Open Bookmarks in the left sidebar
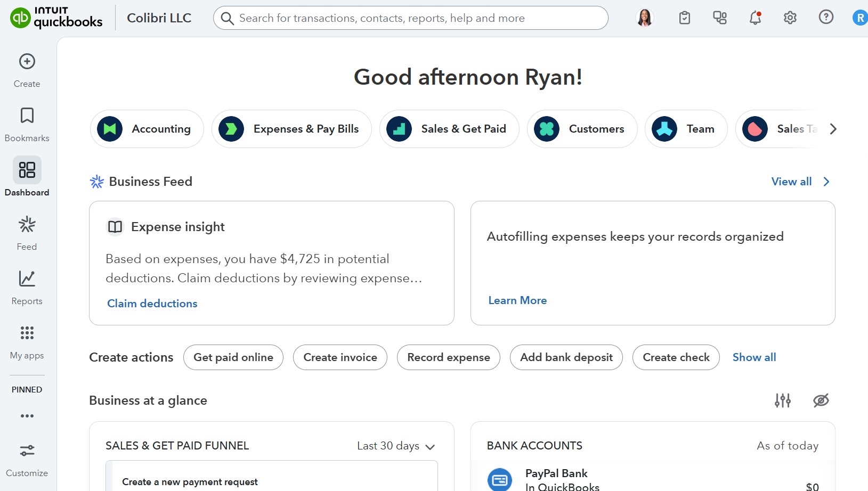The image size is (868, 491). (27, 124)
